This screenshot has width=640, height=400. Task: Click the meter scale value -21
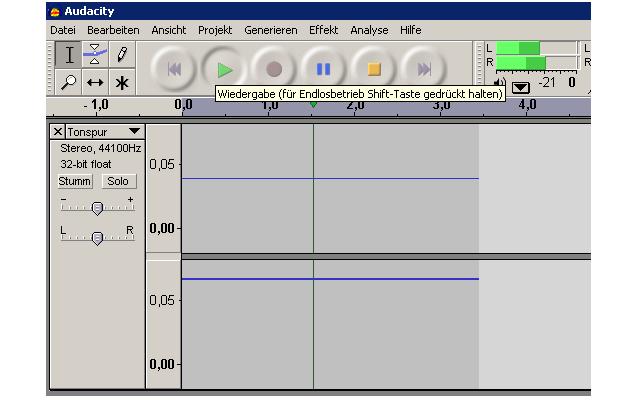tap(547, 83)
